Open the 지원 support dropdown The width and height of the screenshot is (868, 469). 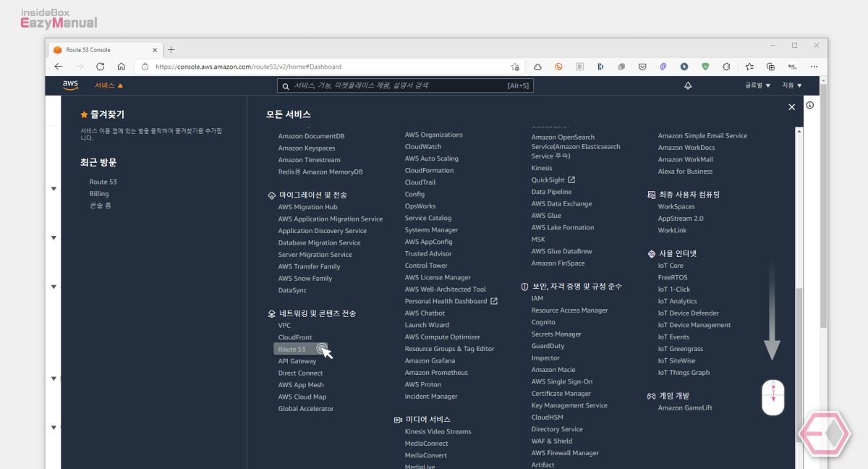(792, 85)
